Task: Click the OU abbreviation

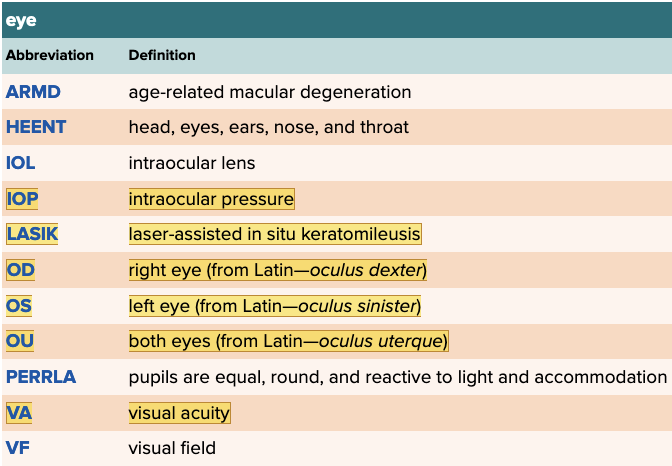Action: click(20, 341)
